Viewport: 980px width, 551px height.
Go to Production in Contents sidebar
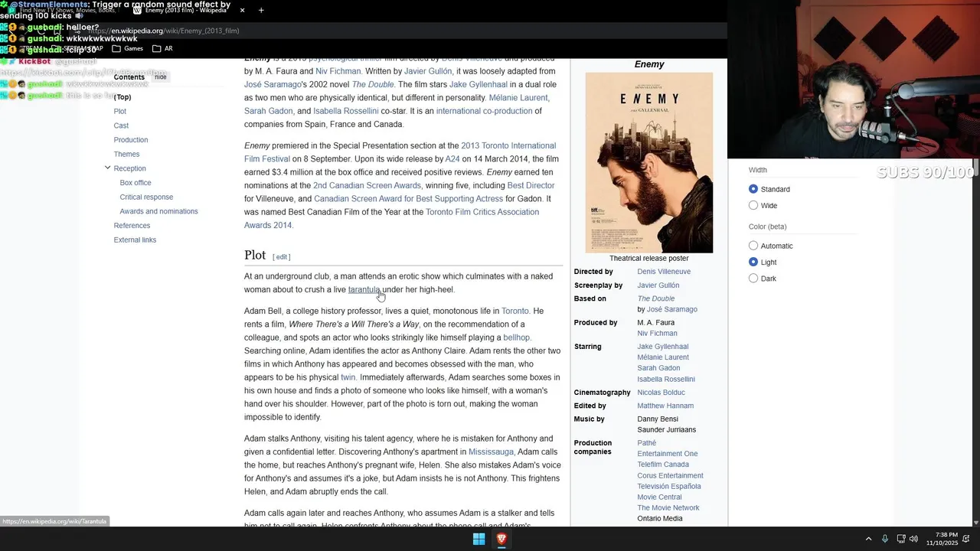[x=131, y=140]
